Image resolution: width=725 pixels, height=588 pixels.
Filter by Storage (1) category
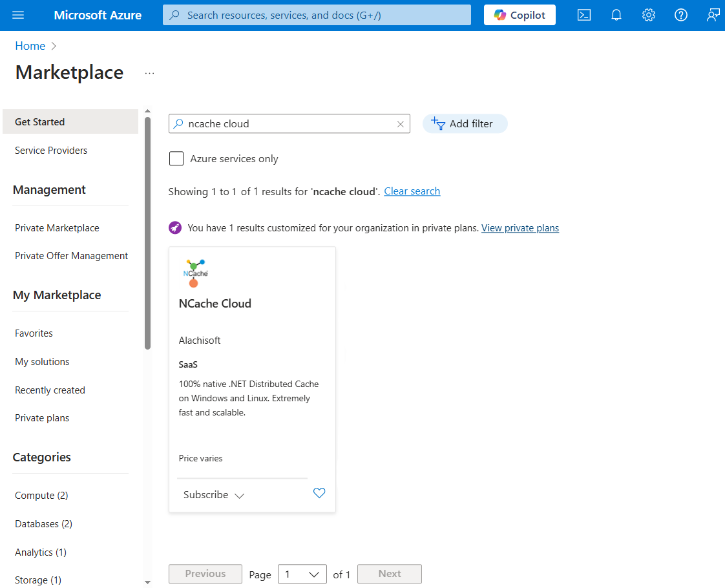pyautogui.click(x=38, y=580)
